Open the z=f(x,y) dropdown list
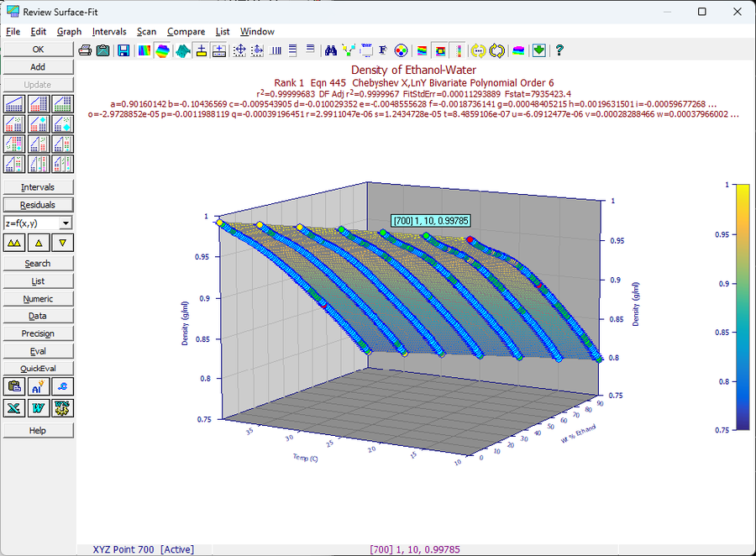Viewport: 756px width, 556px height. coord(66,223)
